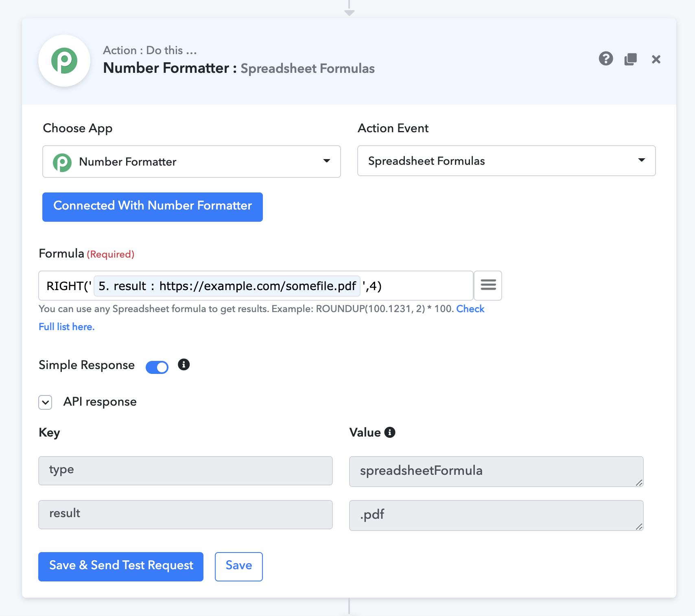Click info icon beside Simple Response
Viewport: 695px width, 616px height.
(x=184, y=365)
